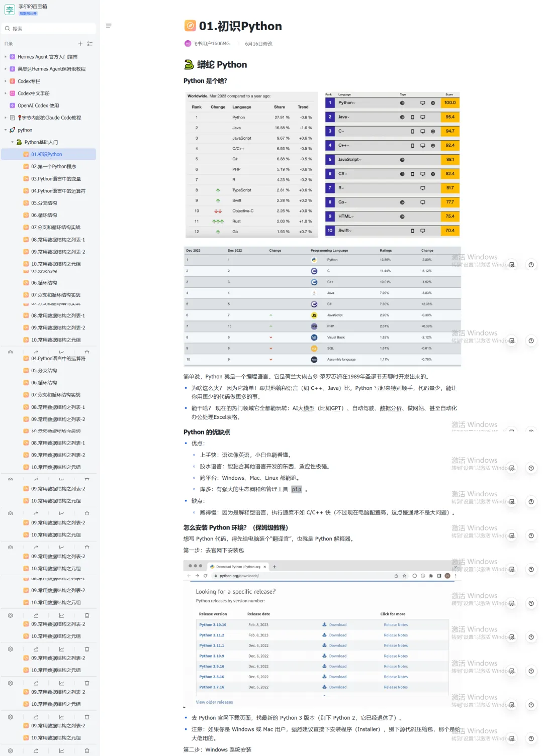Click the author avatar before 飞书用户1606MG
The width and height of the screenshot is (543, 756).
tap(188, 44)
